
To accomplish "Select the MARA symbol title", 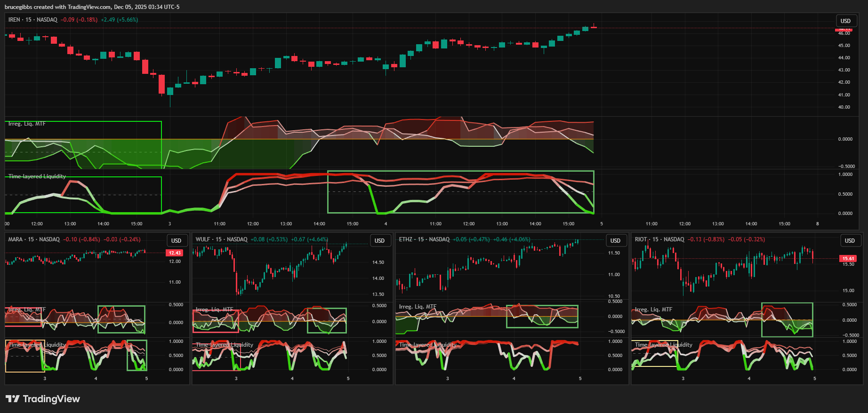I will point(15,239).
